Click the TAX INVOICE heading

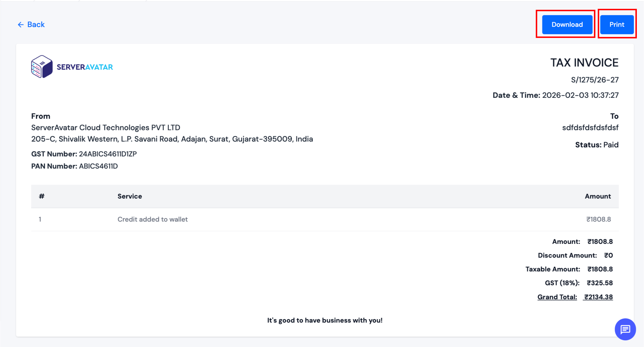pyautogui.click(x=584, y=62)
